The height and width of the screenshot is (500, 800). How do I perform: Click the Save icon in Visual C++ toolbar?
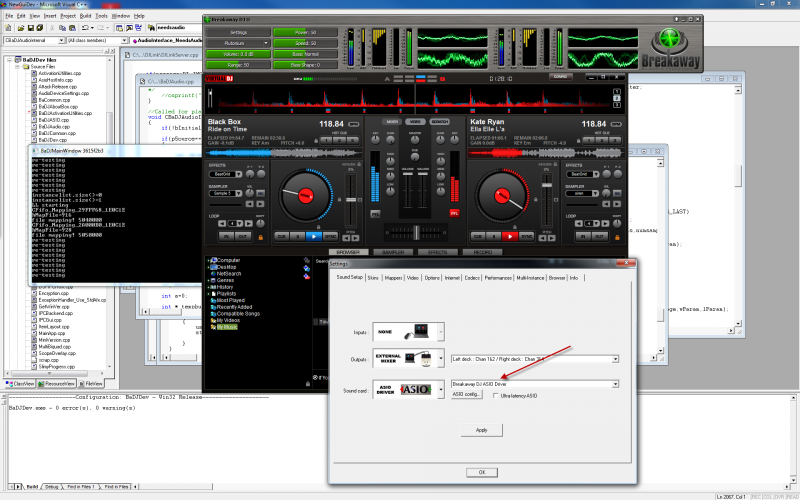31,28
